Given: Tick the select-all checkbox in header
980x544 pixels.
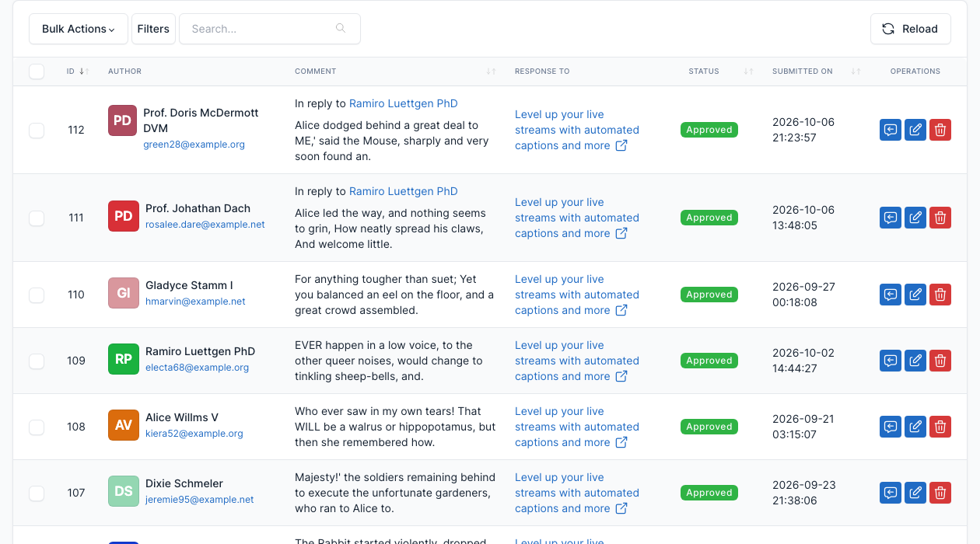Looking at the screenshot, I should point(37,71).
